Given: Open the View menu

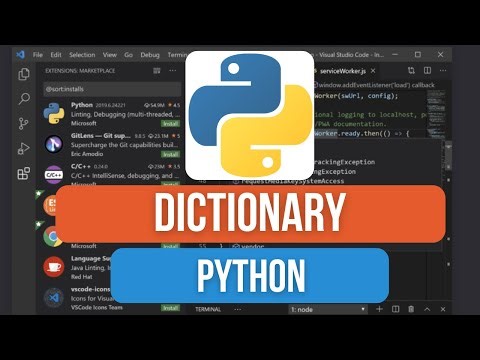Looking at the screenshot, I should click(x=109, y=55).
